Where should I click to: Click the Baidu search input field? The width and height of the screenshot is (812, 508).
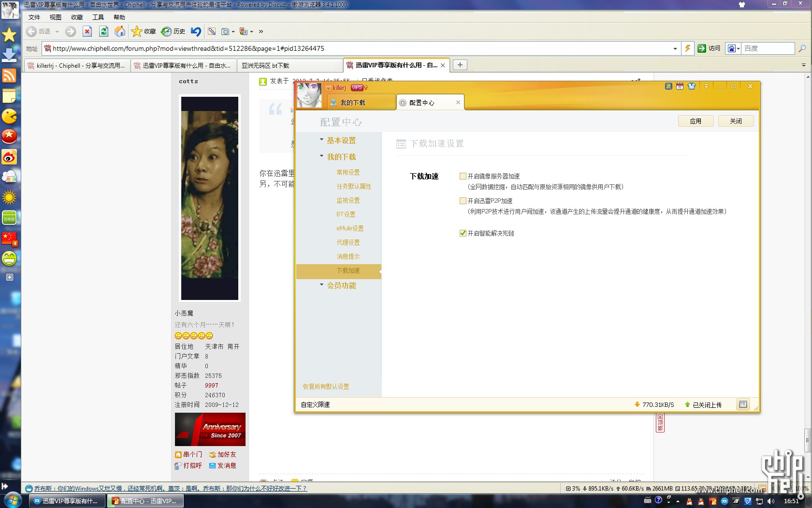tap(768, 48)
